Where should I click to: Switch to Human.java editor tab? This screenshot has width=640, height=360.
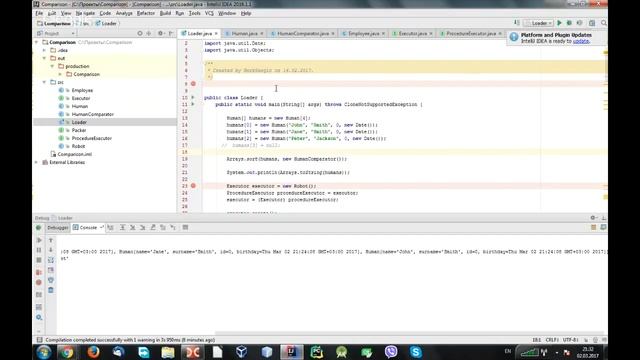[x=244, y=33]
